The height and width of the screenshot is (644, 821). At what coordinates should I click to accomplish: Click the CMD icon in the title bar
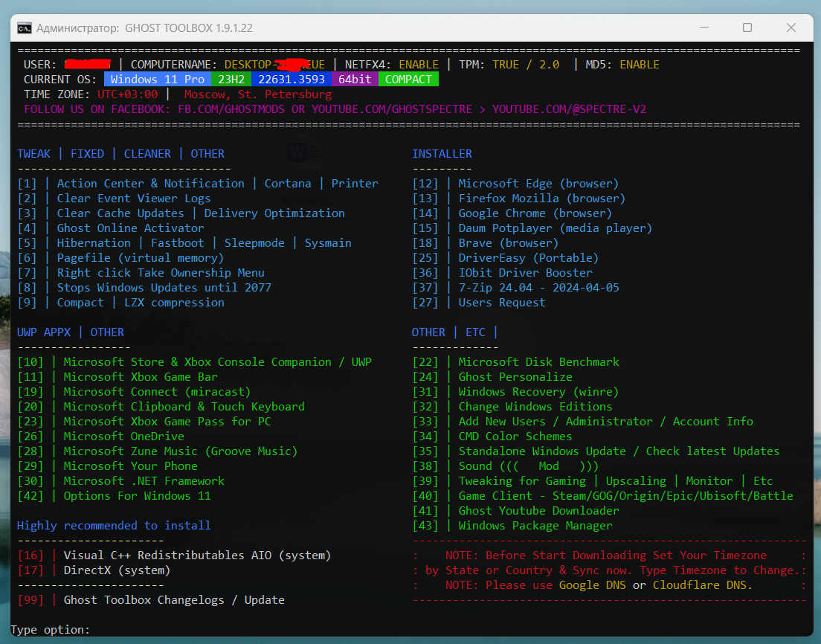pyautogui.click(x=25, y=28)
